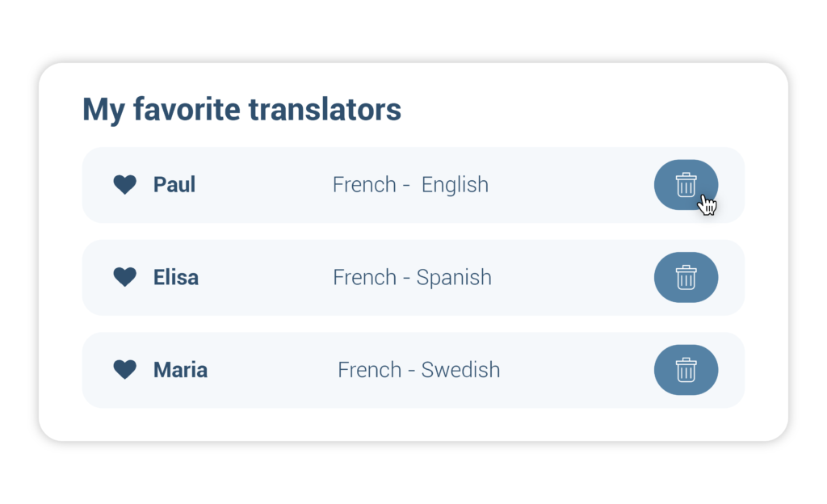Click French in Paul's language pair

pos(364,185)
